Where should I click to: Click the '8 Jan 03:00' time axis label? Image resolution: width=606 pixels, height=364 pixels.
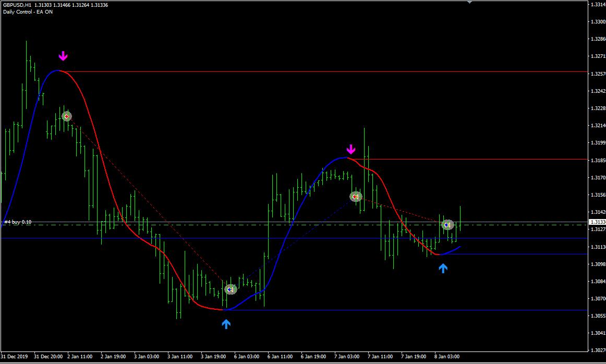[447, 357]
